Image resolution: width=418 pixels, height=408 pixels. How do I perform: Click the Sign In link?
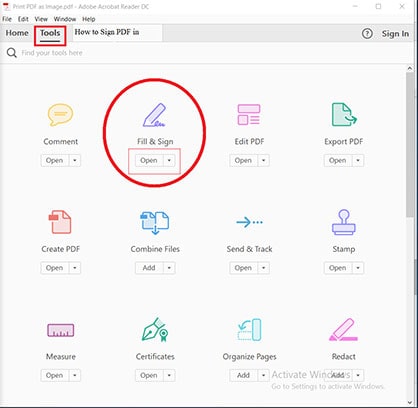[395, 34]
